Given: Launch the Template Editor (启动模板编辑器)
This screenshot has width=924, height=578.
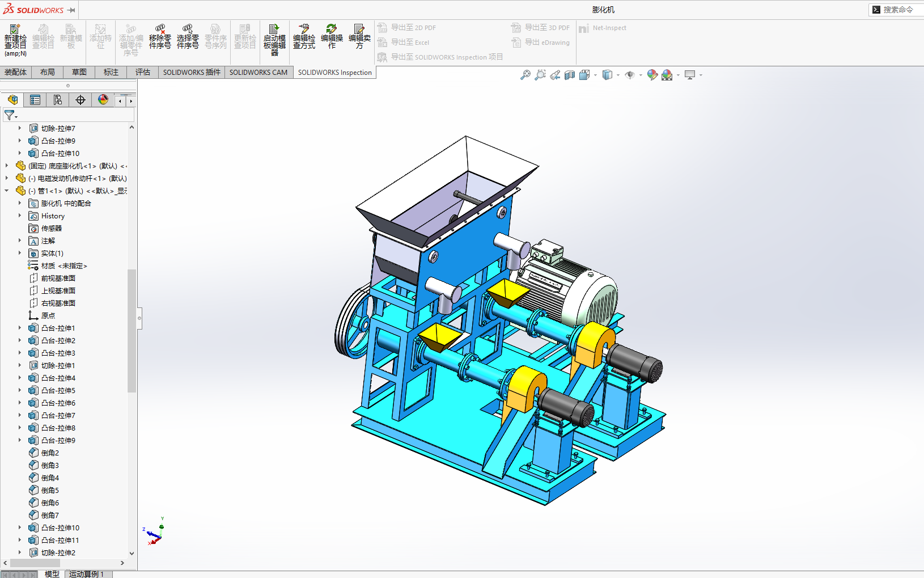Looking at the screenshot, I should coord(274,40).
